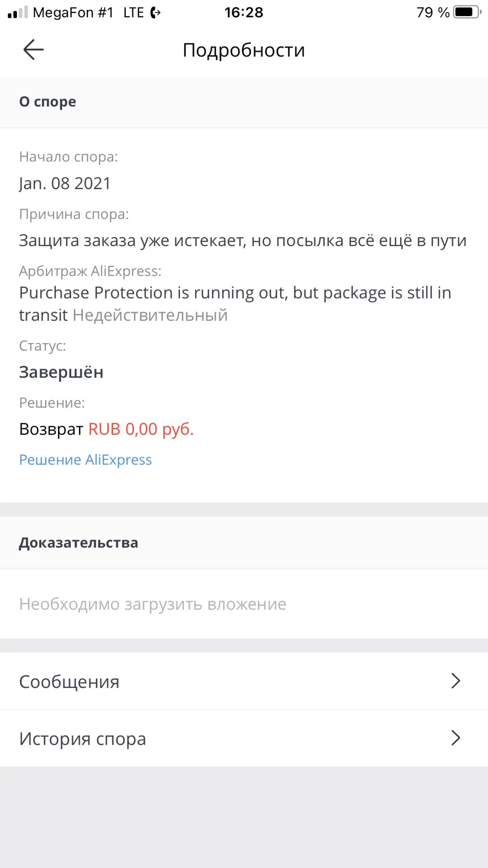Tap the 79 % battery percentage
488x868 pixels.
click(432, 13)
